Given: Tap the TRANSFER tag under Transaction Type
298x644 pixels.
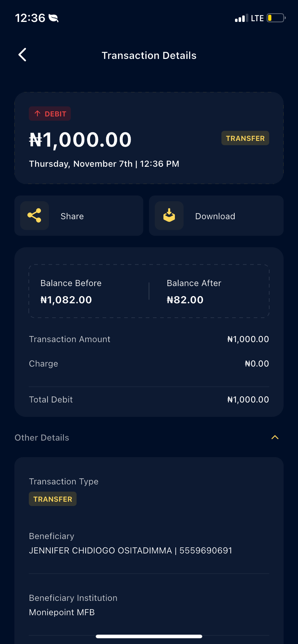Looking at the screenshot, I should coord(53,499).
